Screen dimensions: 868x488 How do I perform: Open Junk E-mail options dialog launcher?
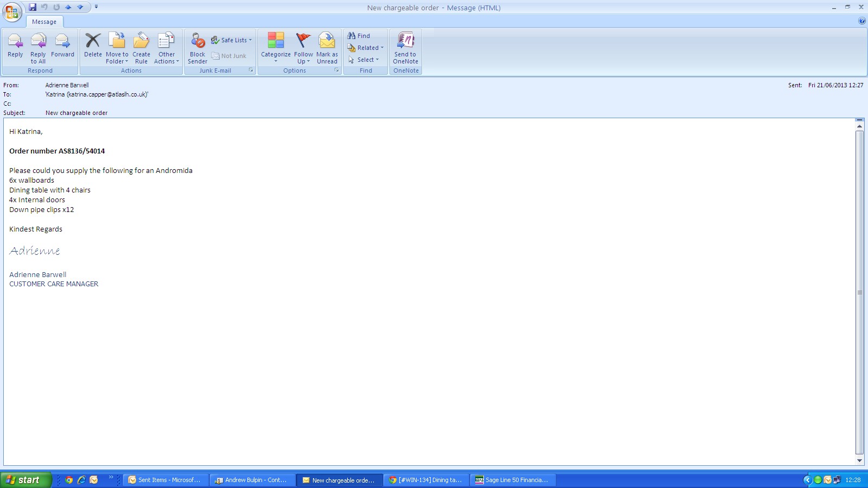251,70
